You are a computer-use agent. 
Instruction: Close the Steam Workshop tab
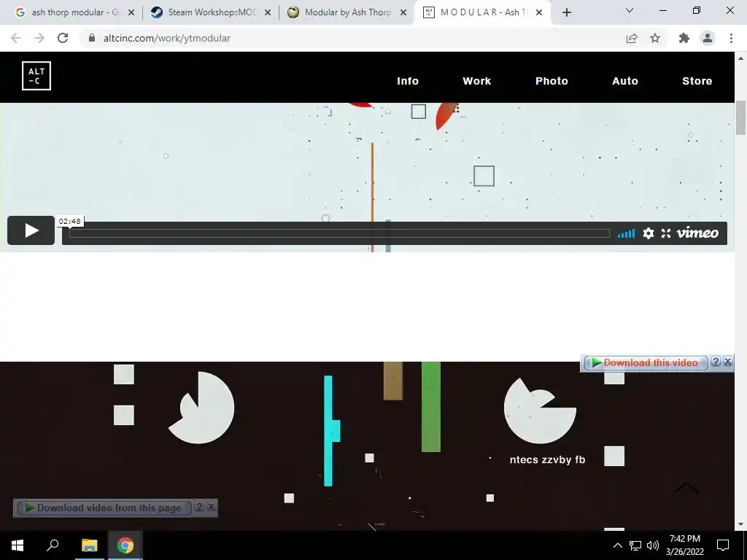tap(268, 12)
